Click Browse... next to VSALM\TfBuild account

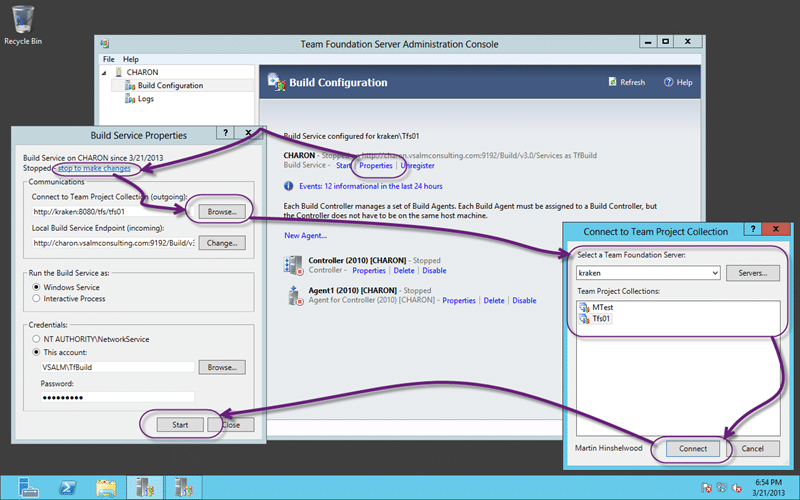tap(222, 367)
